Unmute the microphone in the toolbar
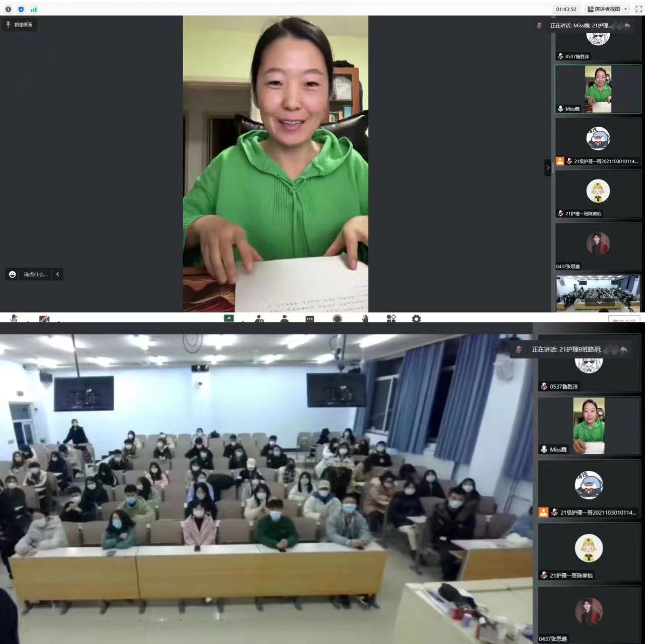 click(x=15, y=318)
